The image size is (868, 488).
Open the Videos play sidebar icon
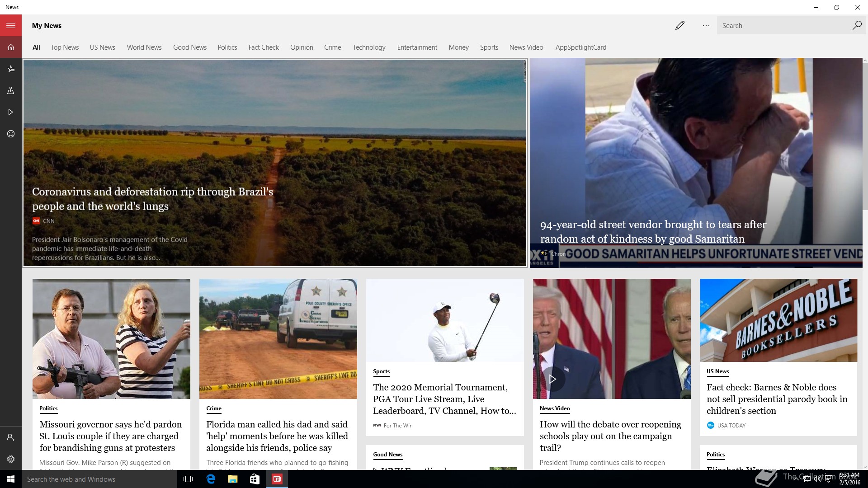point(11,112)
